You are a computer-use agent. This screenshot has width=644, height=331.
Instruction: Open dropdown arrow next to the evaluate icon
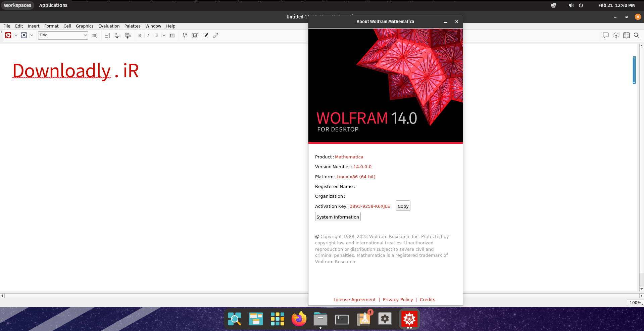[16, 35]
